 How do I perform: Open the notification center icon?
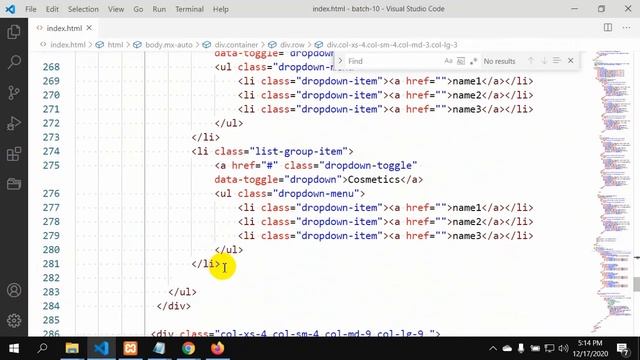point(622,349)
